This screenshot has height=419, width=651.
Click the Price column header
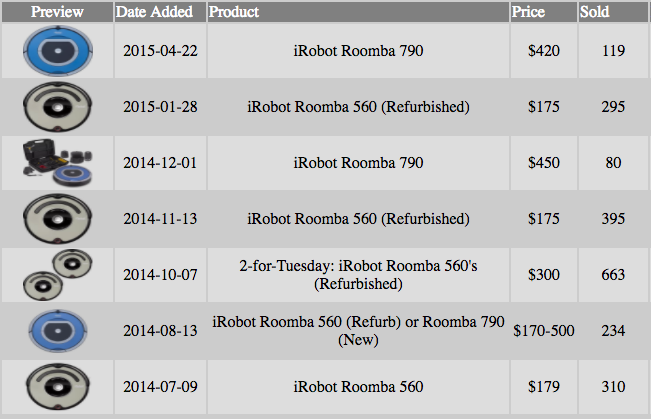(528, 12)
